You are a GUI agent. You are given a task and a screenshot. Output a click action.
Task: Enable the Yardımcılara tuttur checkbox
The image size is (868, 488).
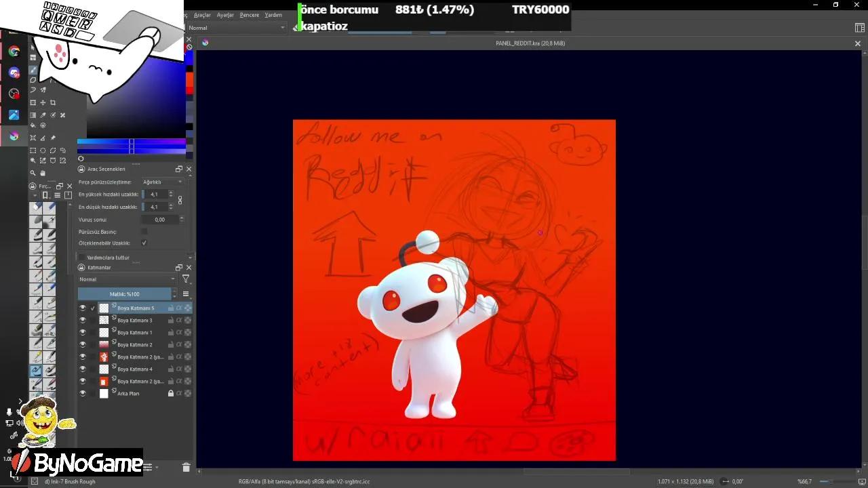[x=82, y=258]
